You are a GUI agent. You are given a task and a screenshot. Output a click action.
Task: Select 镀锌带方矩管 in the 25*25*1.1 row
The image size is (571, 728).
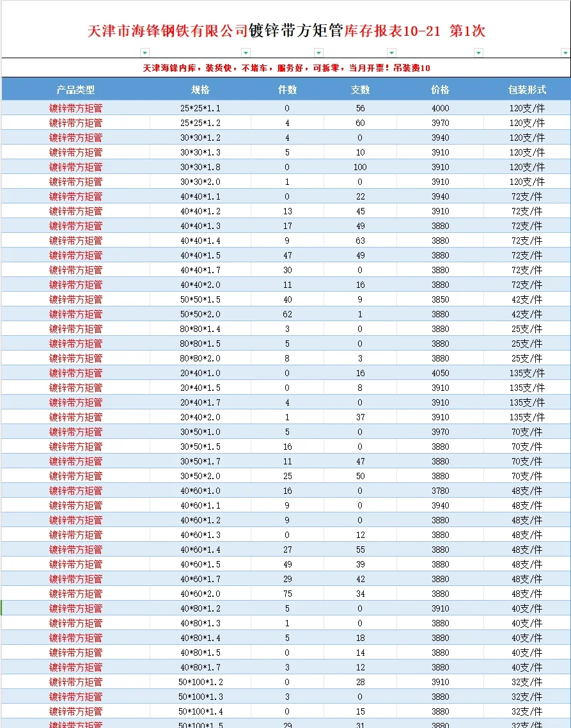coord(75,108)
